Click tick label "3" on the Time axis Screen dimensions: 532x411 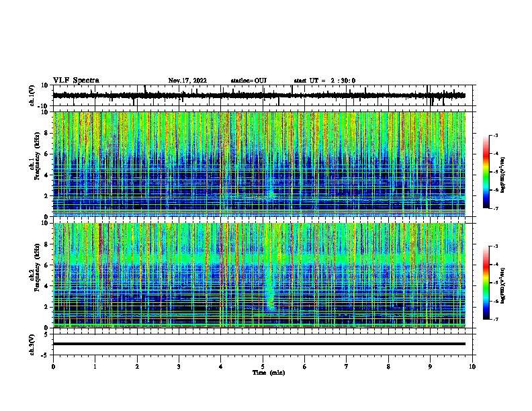[179, 367]
